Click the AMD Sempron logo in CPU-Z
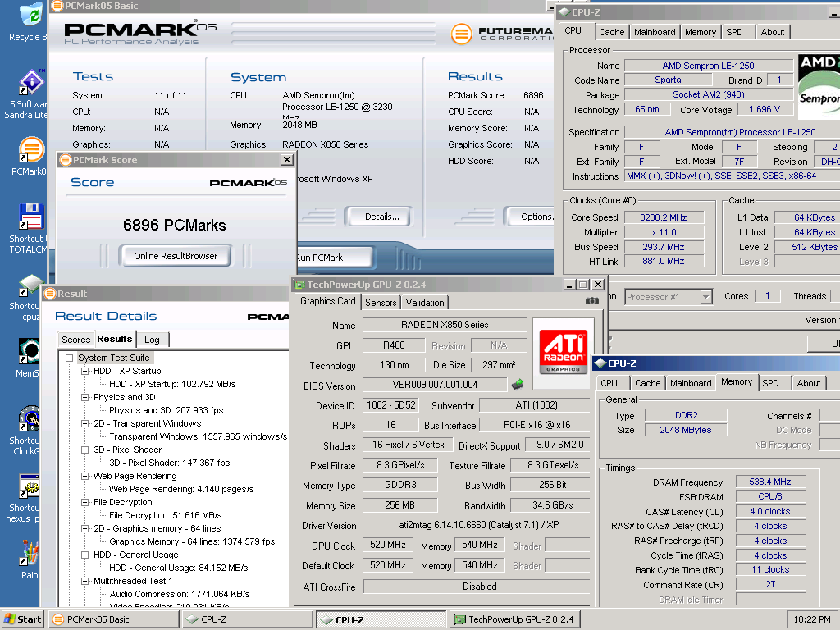Image resolution: width=840 pixels, height=630 pixels. click(819, 85)
